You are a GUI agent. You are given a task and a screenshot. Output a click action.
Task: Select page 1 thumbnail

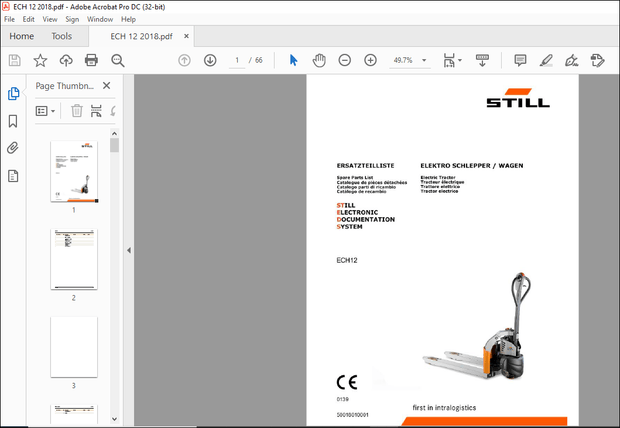point(74,171)
